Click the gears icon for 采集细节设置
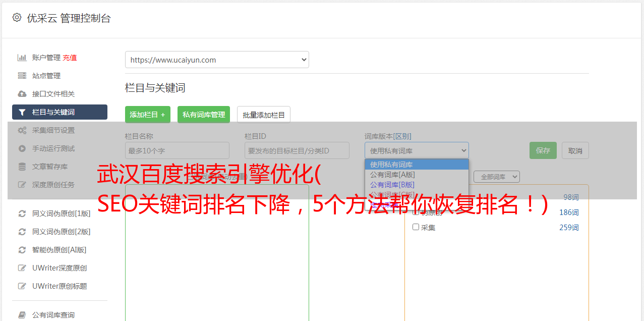This screenshot has width=644, height=321. pos(22,130)
